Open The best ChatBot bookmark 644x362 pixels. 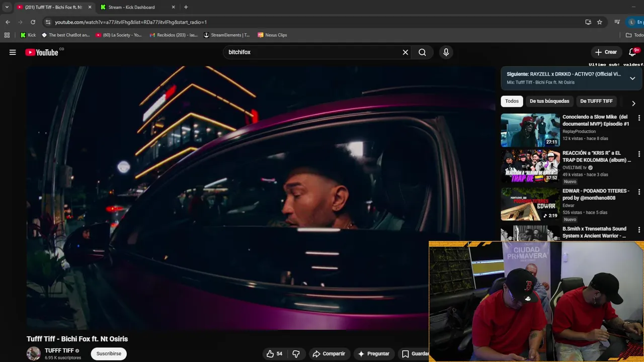66,35
